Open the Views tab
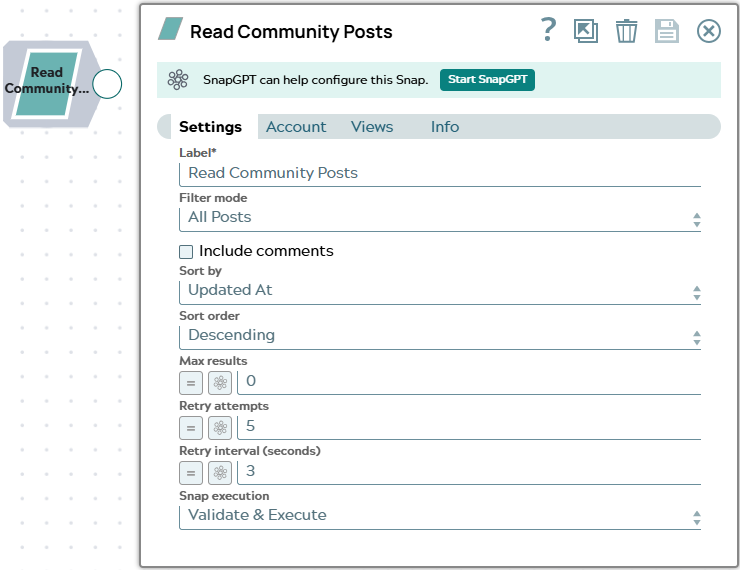 click(372, 127)
